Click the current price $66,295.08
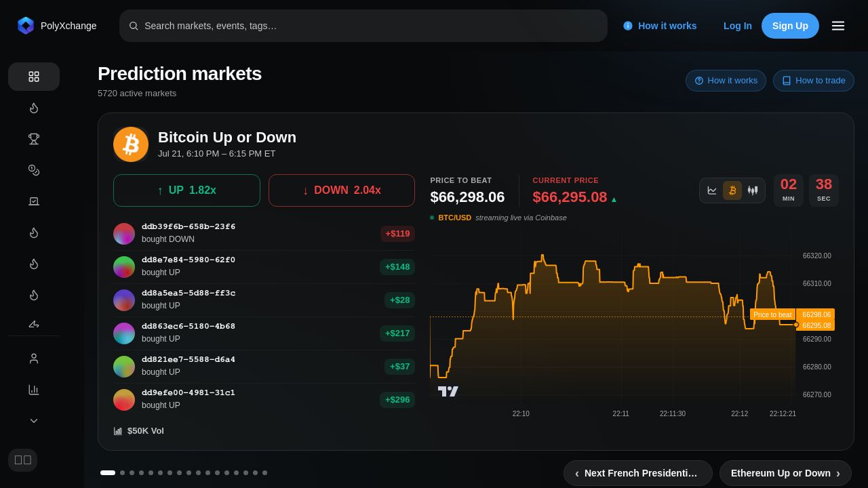Screen dimensions: 868x488 coord(570,197)
